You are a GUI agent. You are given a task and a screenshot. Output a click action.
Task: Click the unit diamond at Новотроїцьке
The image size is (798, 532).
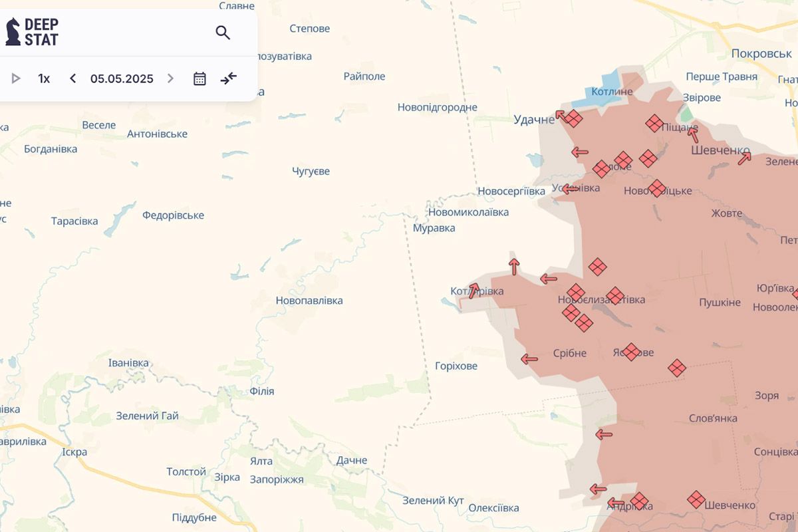tap(657, 188)
